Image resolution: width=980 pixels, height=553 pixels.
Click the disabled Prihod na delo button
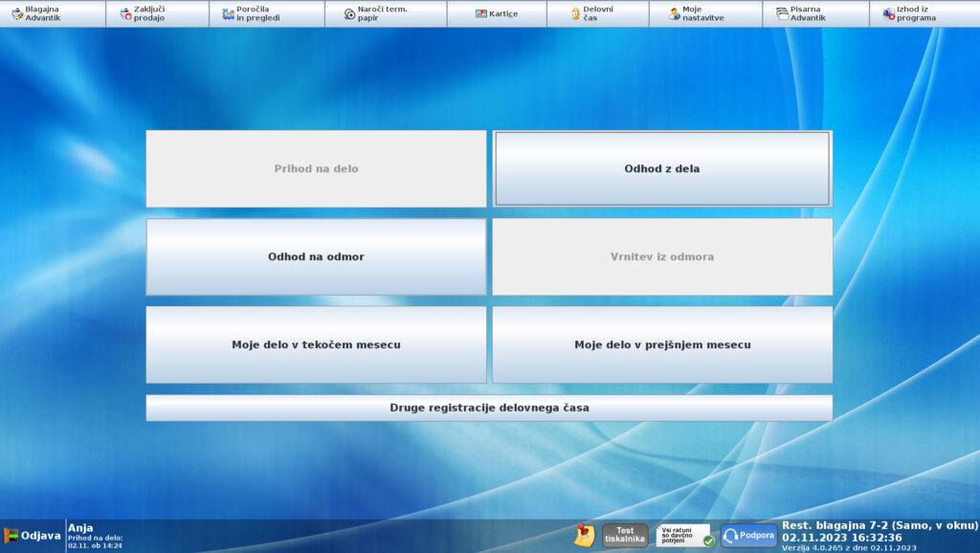click(x=316, y=168)
